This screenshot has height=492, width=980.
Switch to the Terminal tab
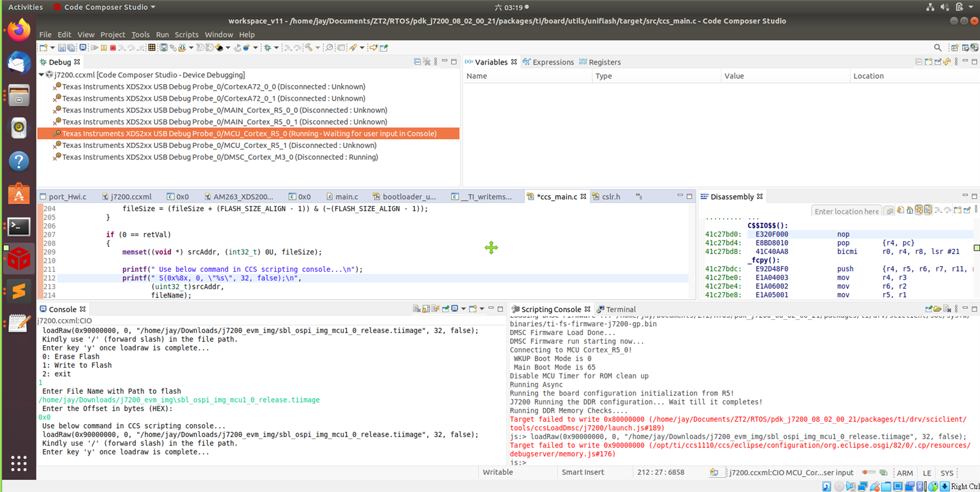617,309
